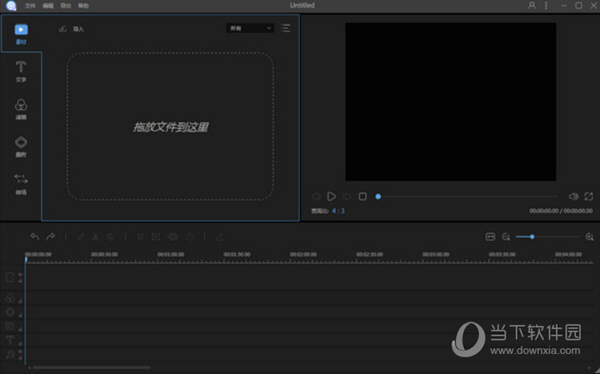Viewport: 600px width, 374px height.
Task: Open the title bar more-options dots
Action: click(546, 5)
